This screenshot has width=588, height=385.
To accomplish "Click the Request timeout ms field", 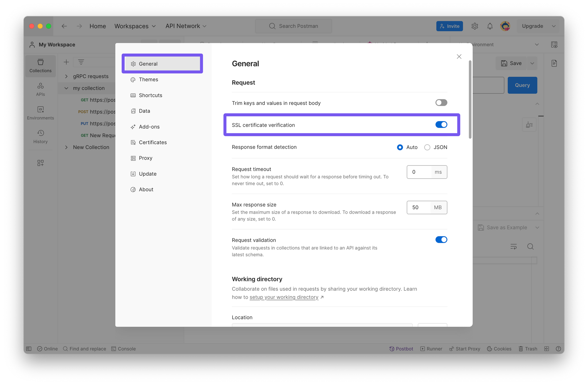I will pyautogui.click(x=427, y=172).
